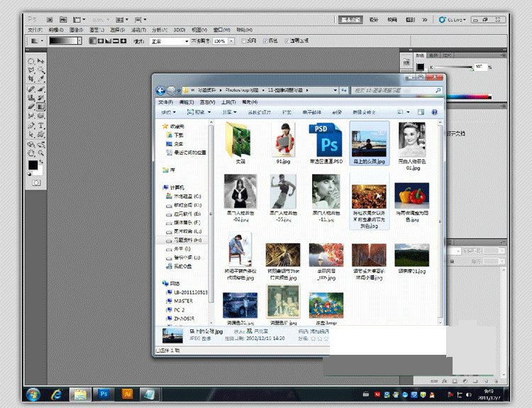532x408 pixels.
Task: Click the Explorer back arrow button
Action: tap(161, 90)
